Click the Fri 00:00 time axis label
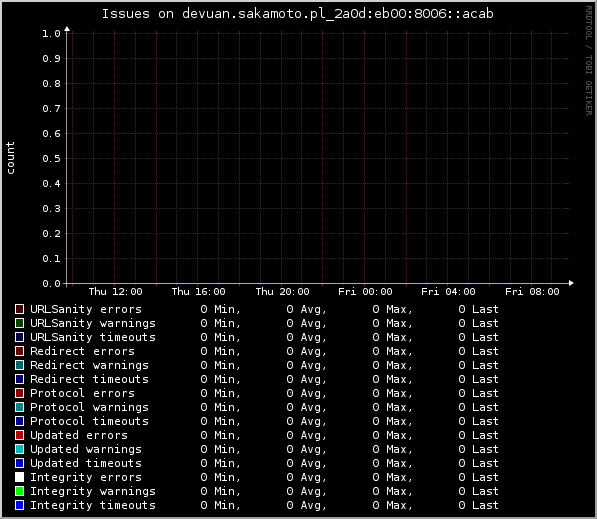The height and width of the screenshot is (519, 597). (x=365, y=292)
